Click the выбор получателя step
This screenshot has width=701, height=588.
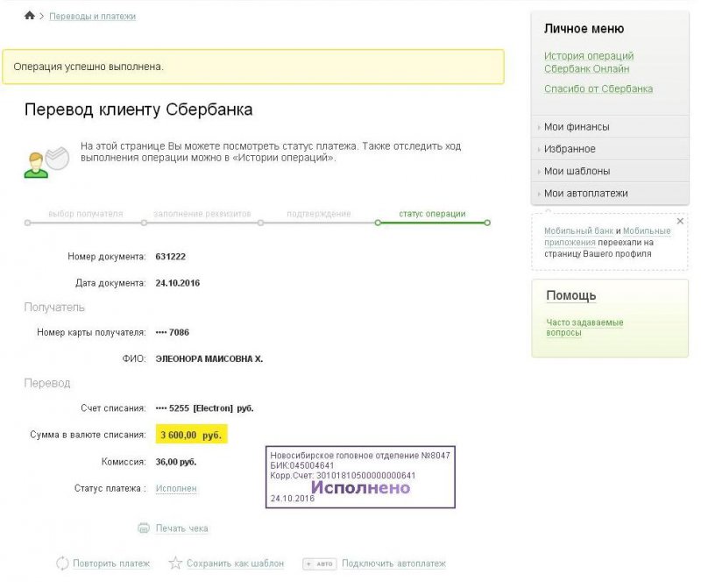[x=85, y=214]
